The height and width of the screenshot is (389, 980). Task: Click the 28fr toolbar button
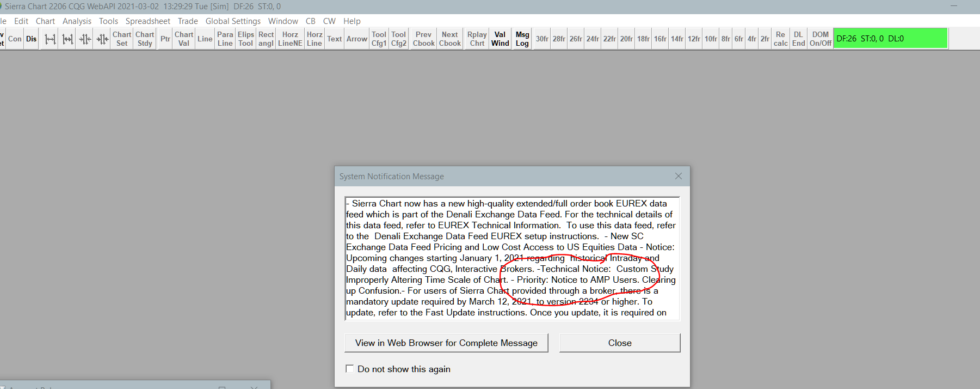tap(559, 39)
